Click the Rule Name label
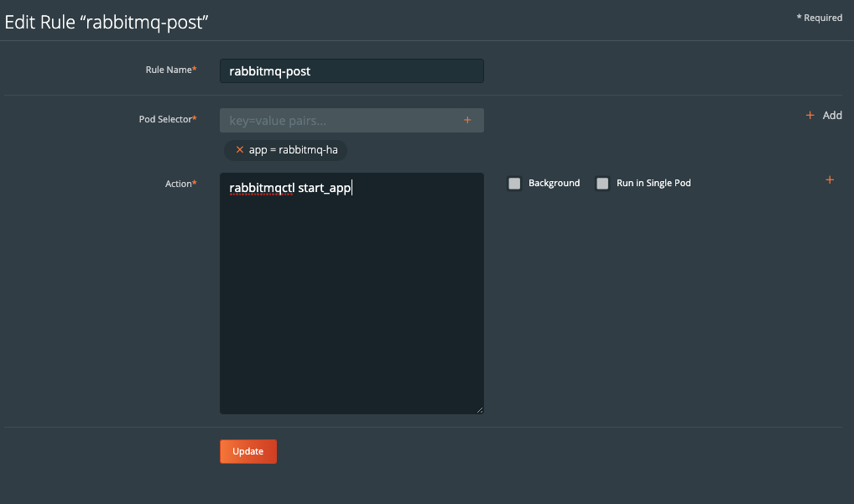854x504 pixels. click(169, 70)
